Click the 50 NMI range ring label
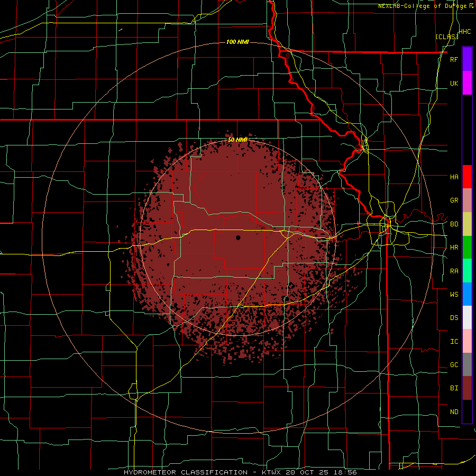This screenshot has height=476, width=476. coord(237,140)
